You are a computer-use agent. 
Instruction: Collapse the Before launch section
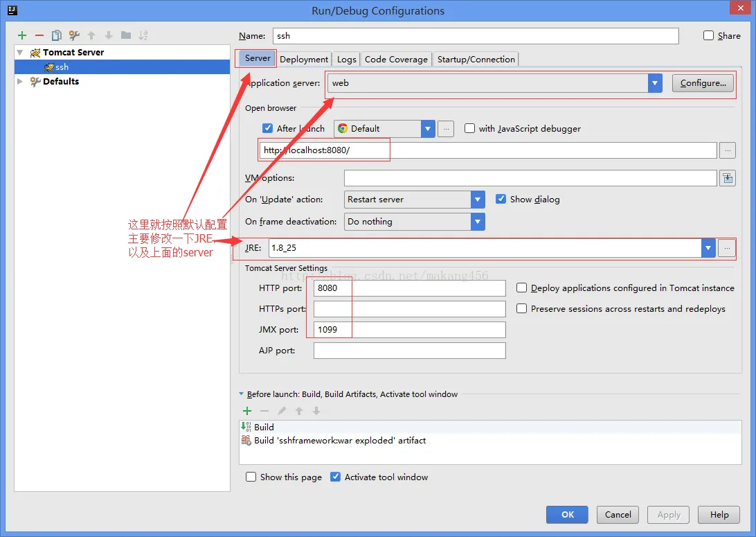242,394
